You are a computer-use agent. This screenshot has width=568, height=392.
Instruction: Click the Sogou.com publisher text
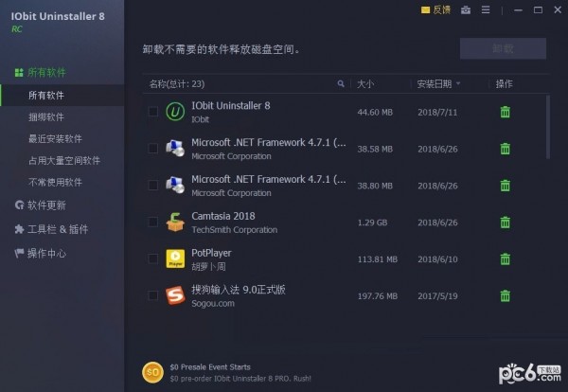[213, 303]
